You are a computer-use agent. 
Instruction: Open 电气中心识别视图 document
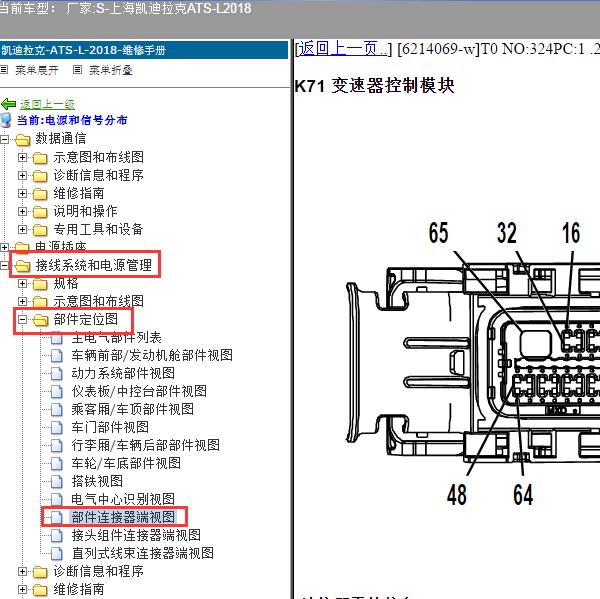(123, 499)
